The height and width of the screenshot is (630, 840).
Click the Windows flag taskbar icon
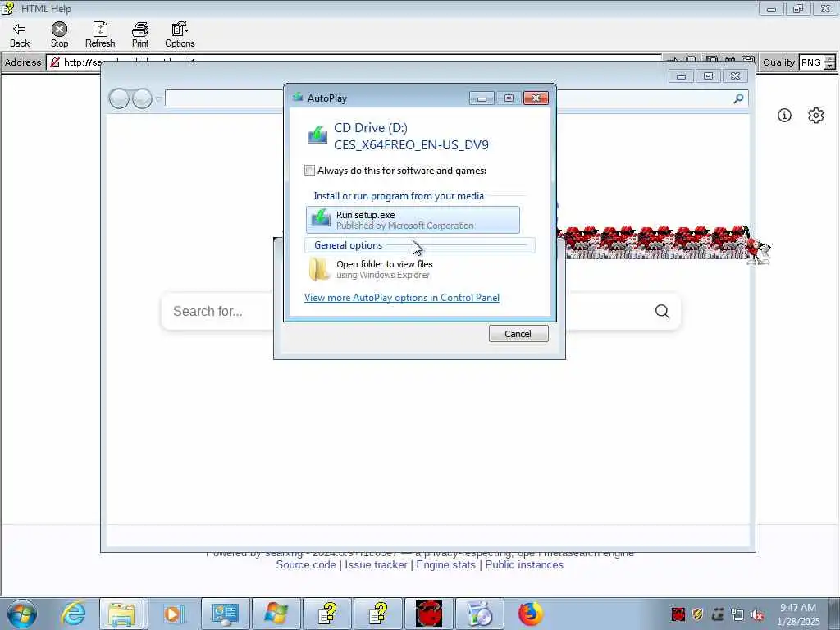(276, 614)
